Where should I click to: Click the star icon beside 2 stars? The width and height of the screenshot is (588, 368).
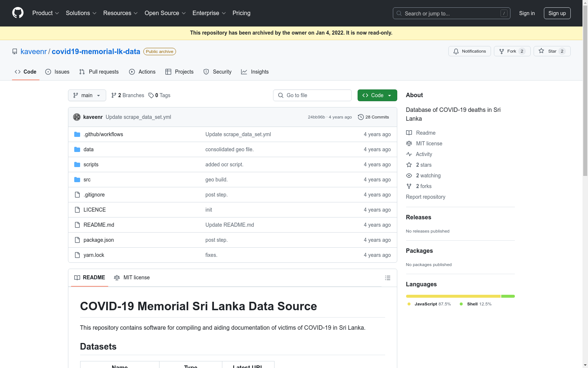click(x=409, y=165)
